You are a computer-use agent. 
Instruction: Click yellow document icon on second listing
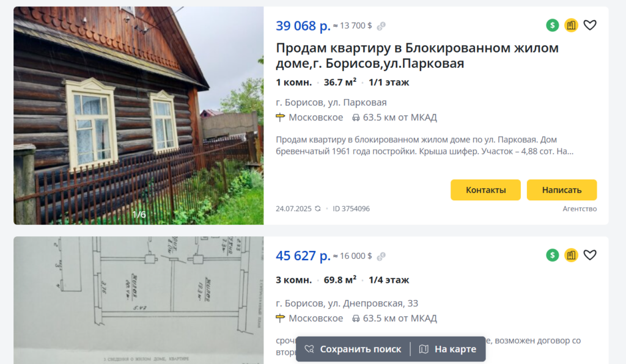click(x=572, y=255)
